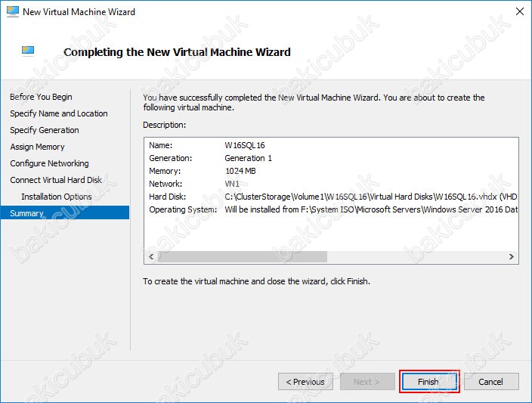Close the New Virtual Machine Wizard window

(519, 11)
